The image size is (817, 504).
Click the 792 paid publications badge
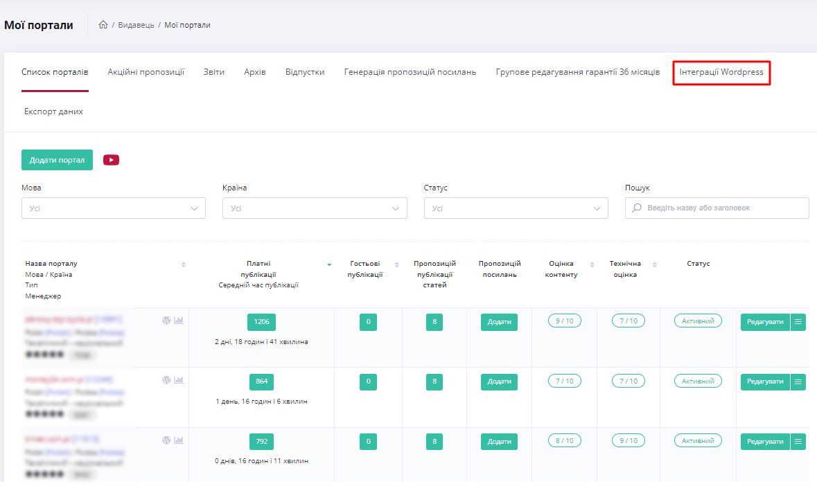(261, 442)
